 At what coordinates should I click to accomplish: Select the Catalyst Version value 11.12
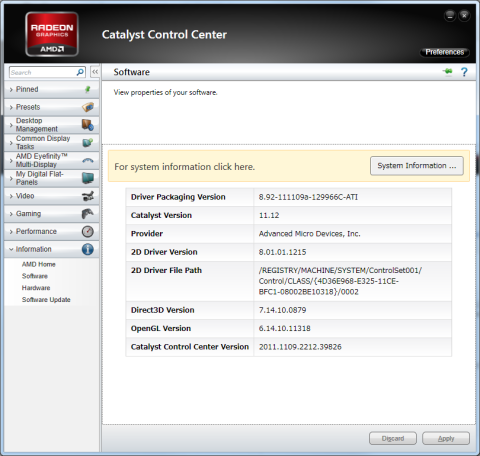pyautogui.click(x=269, y=215)
